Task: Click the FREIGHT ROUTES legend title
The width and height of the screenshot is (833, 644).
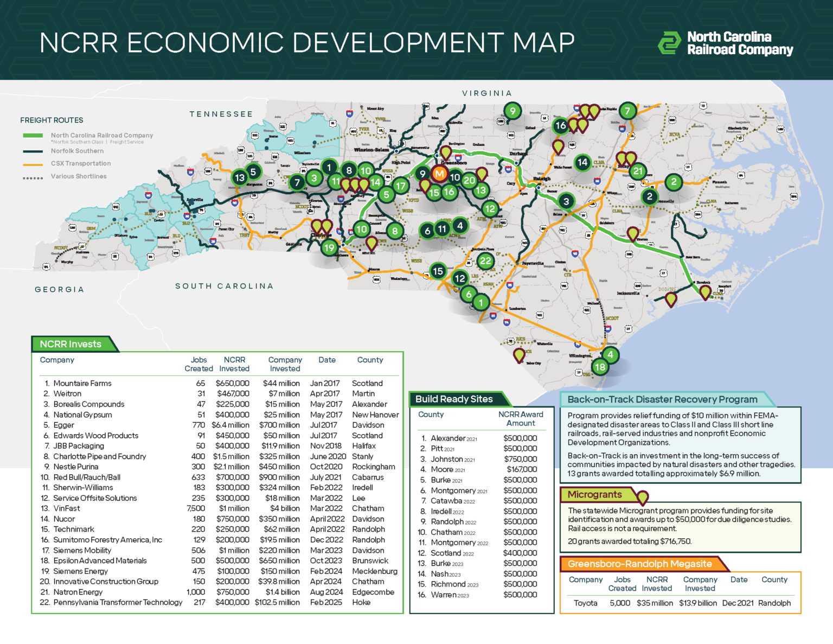Action: (x=52, y=120)
